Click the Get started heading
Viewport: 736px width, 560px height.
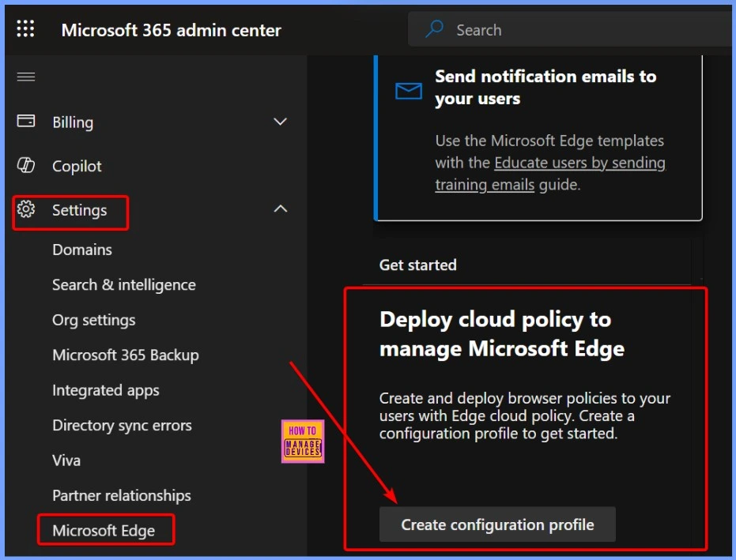[x=417, y=265]
